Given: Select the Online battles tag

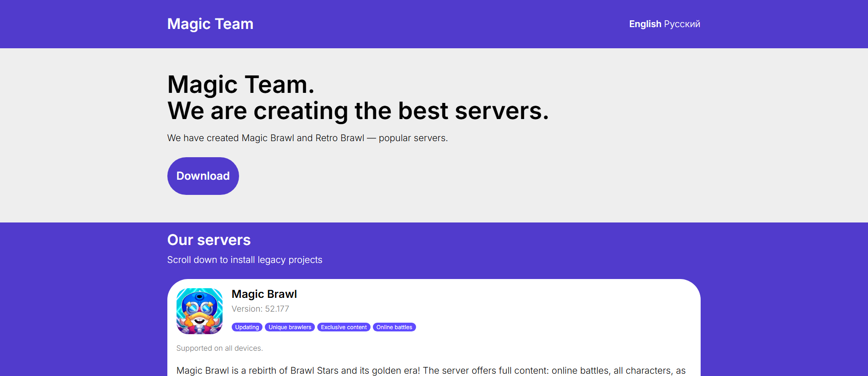Looking at the screenshot, I should point(394,327).
